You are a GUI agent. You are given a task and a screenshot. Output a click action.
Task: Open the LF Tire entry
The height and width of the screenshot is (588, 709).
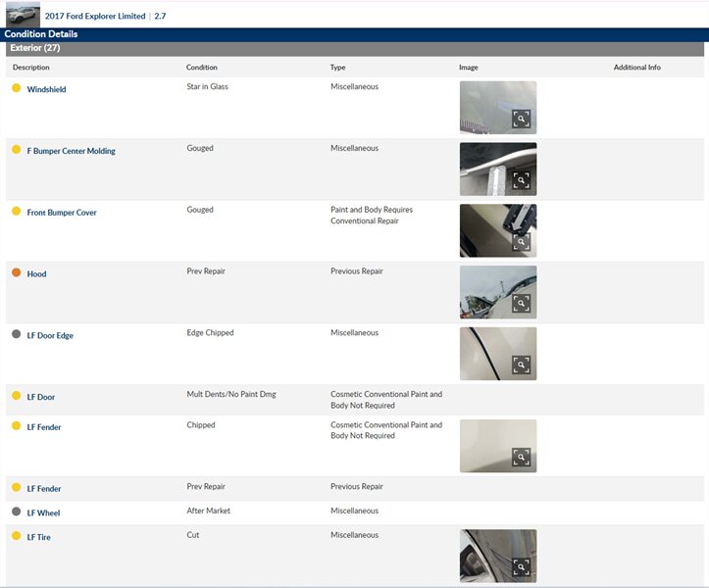tap(38, 537)
